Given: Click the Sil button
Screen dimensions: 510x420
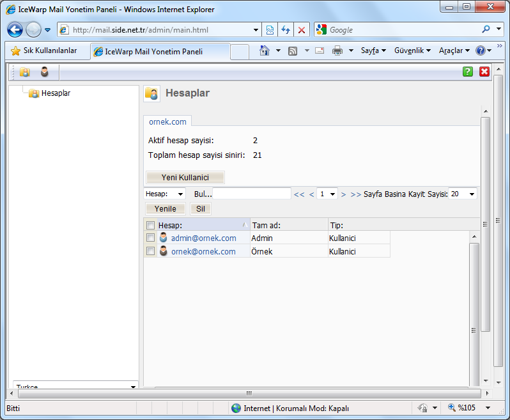Looking at the screenshot, I should pos(201,208).
